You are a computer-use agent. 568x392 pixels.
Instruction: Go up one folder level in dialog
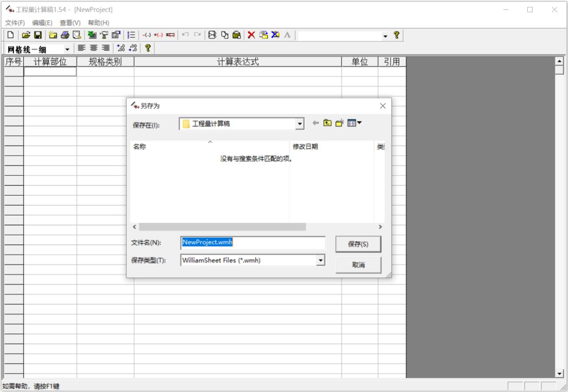click(x=327, y=123)
